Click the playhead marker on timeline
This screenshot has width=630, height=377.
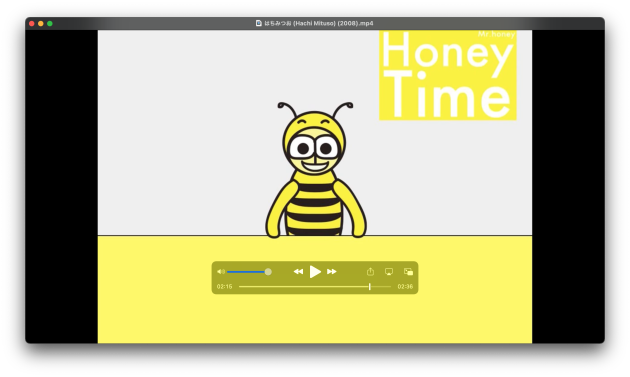point(370,287)
